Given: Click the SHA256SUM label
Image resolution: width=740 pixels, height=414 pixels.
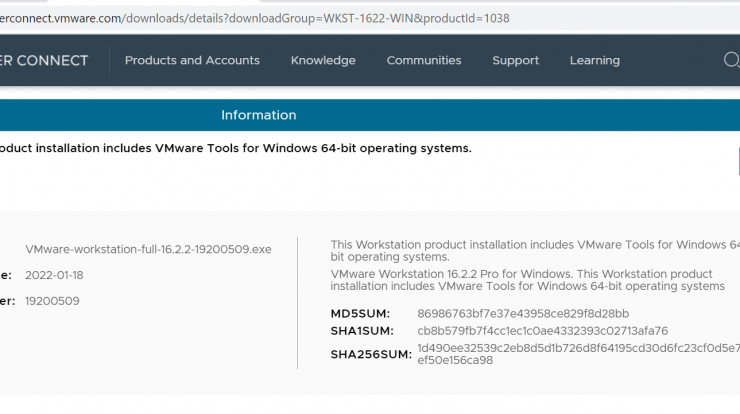Looking at the screenshot, I should 371,355.
